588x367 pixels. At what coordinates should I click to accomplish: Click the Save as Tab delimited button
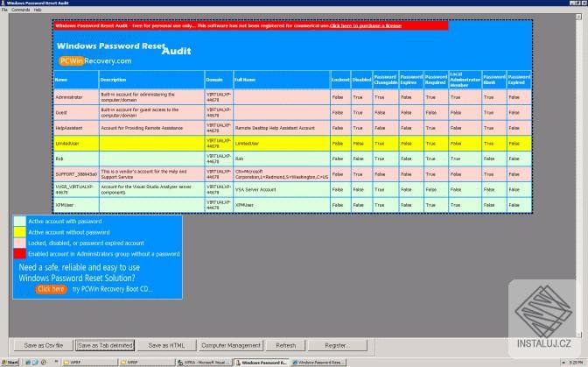pos(105,345)
